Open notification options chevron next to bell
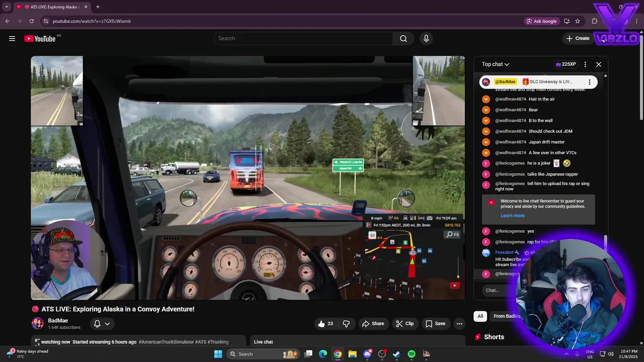Viewport: 644px width, 362px height. (107, 324)
